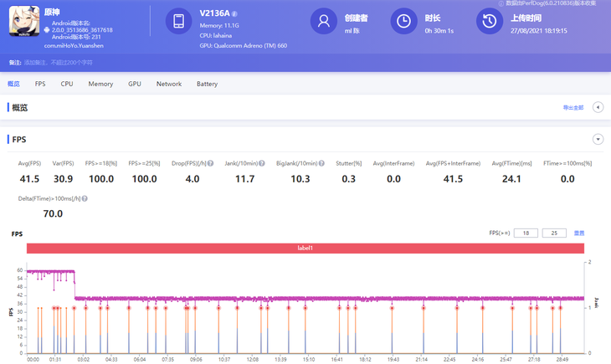The width and height of the screenshot is (611, 364).
Task: Open help icon next to Jank(/10min)
Action: pyautogui.click(x=262, y=164)
